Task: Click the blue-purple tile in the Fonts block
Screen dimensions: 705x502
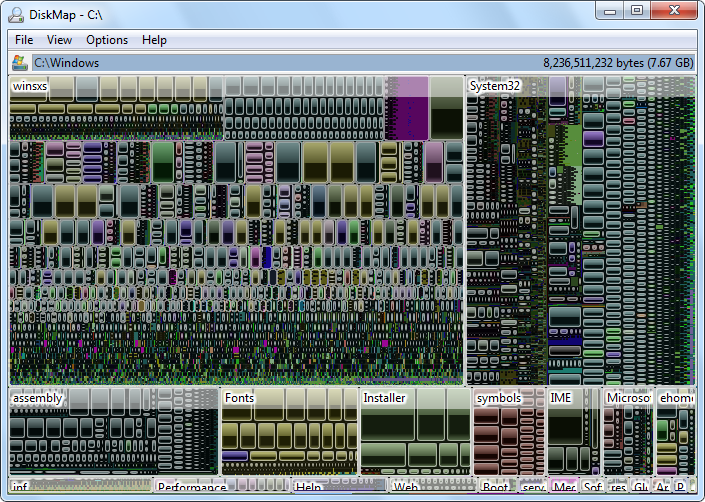Action: pos(235,455)
